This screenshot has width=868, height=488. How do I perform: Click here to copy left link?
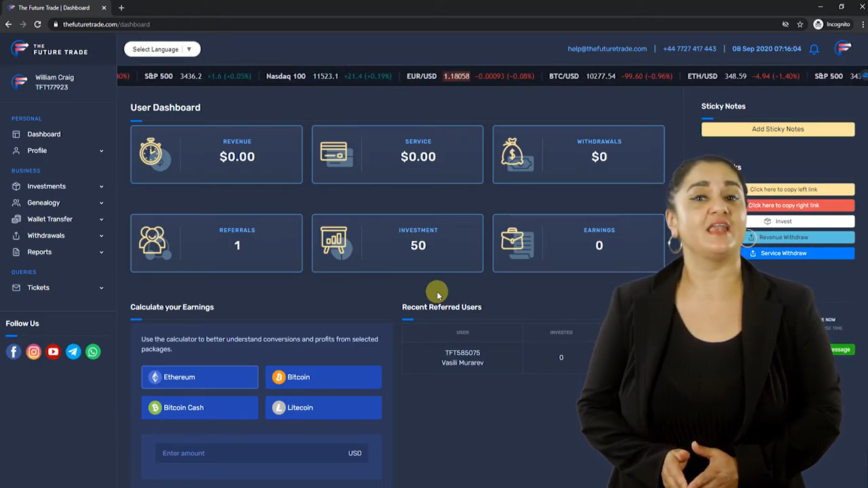point(799,189)
